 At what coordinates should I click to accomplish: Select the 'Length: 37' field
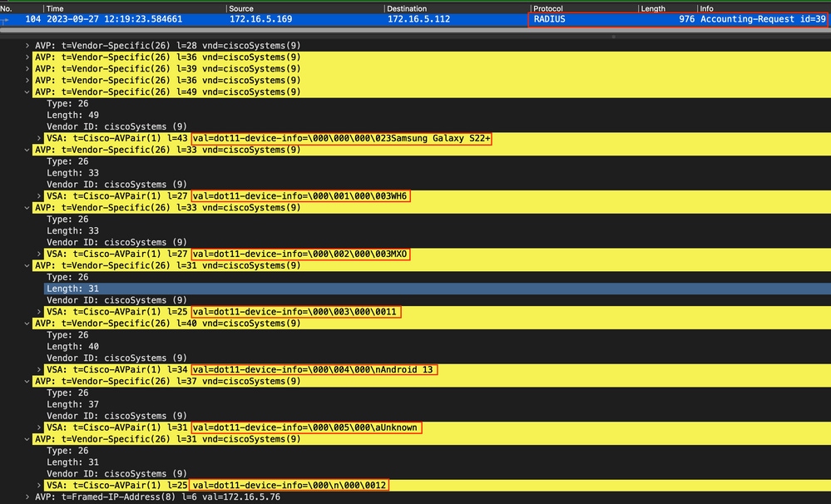coord(72,404)
